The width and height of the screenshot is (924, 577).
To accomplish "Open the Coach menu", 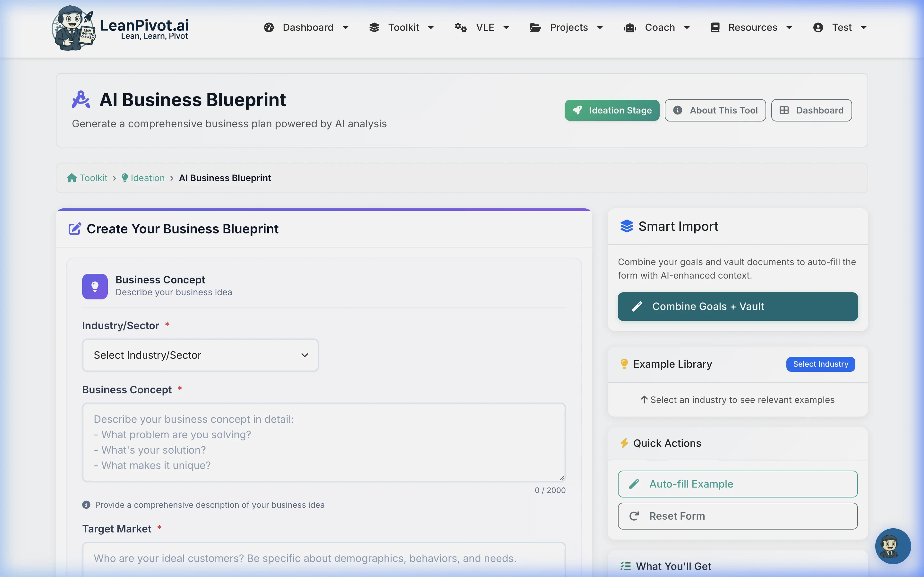I will (657, 28).
